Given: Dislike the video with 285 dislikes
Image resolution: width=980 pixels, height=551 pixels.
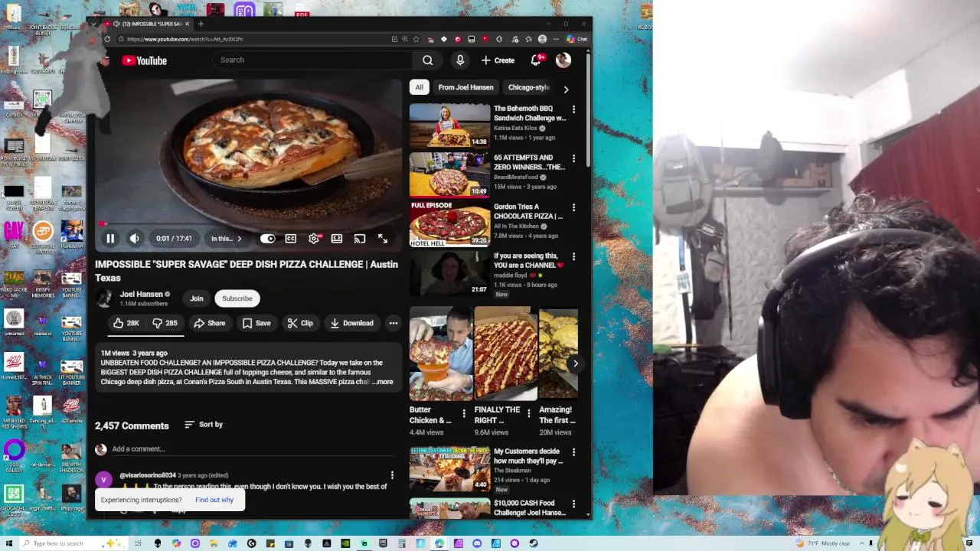Looking at the screenshot, I should tap(165, 323).
